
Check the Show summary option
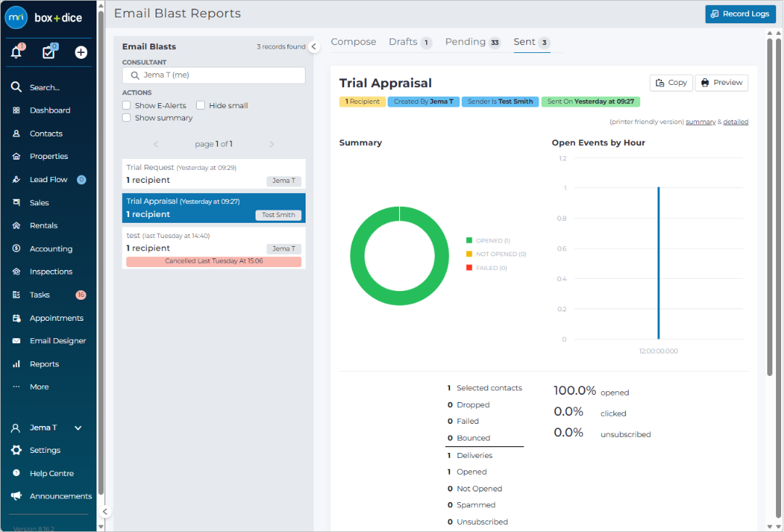[x=126, y=118]
